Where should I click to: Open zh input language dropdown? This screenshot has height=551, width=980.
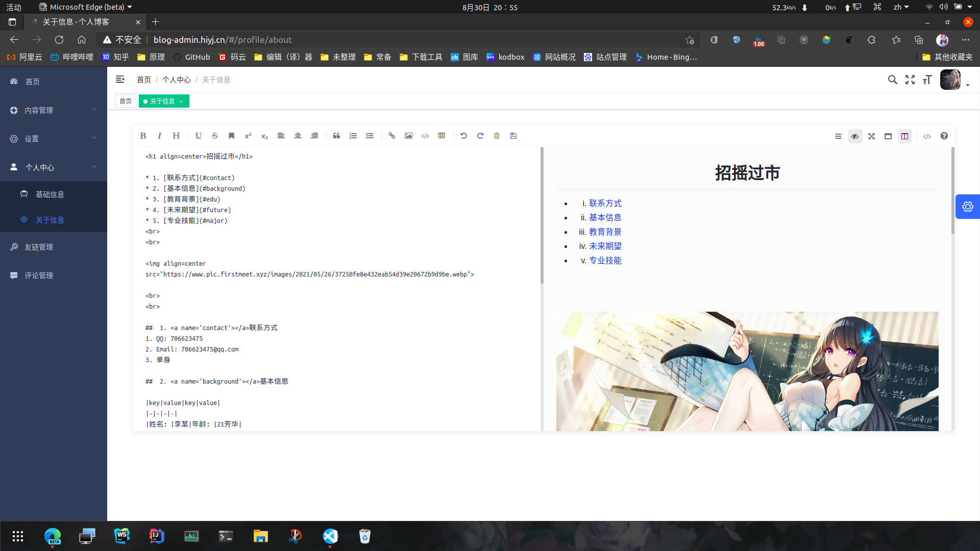[901, 7]
